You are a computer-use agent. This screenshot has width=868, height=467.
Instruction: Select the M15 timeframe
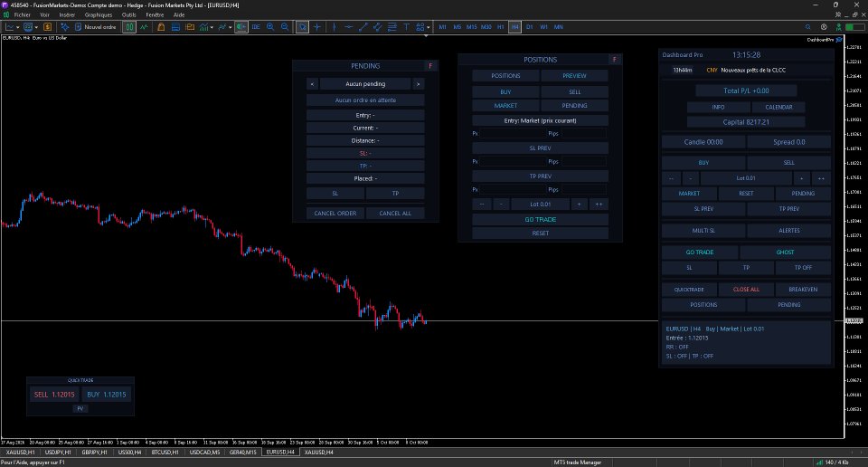click(472, 26)
